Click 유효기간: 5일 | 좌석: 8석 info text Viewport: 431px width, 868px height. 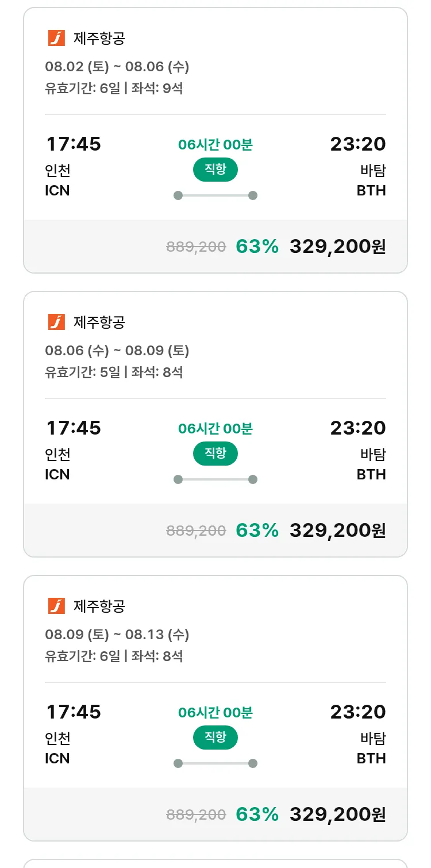point(114,372)
